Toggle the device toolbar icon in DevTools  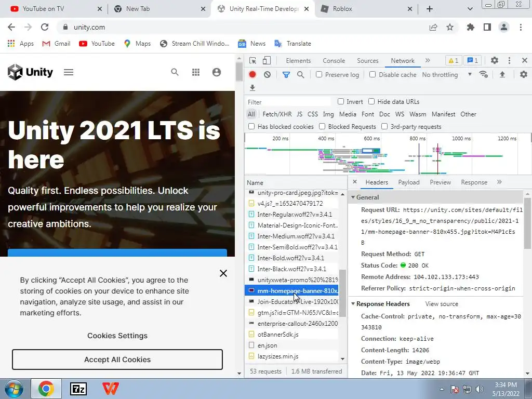click(x=267, y=60)
